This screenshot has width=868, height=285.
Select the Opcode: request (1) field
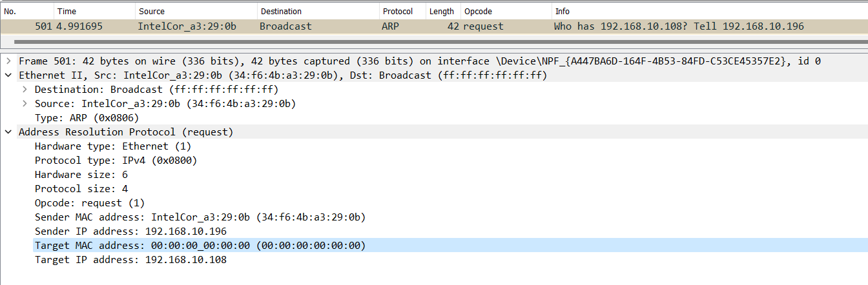(x=90, y=203)
